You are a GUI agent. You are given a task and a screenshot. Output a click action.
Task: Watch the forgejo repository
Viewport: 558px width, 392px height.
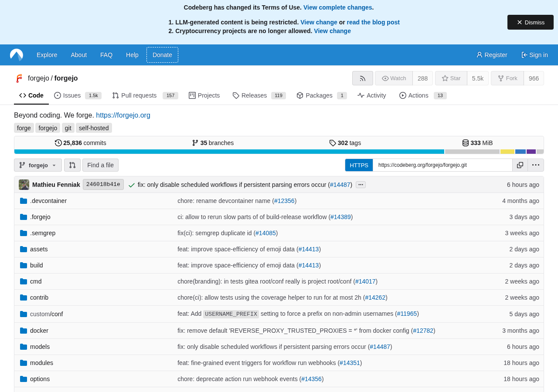click(x=394, y=78)
